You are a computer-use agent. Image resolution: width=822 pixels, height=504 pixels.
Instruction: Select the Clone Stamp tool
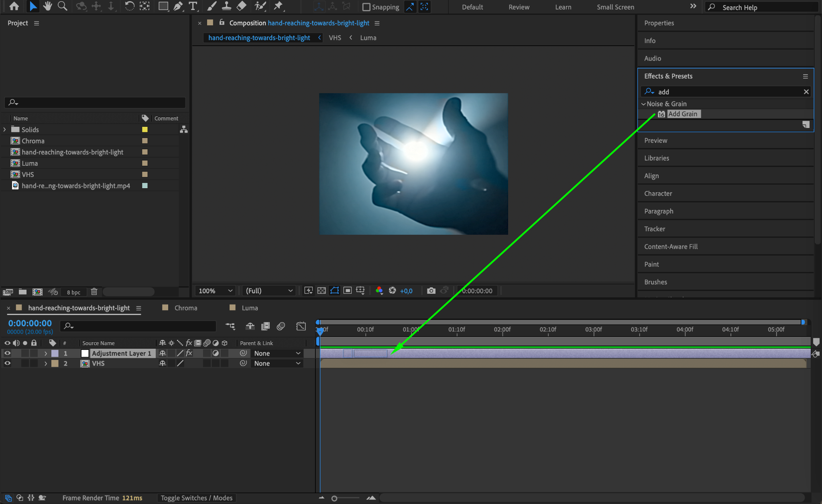[x=226, y=6]
